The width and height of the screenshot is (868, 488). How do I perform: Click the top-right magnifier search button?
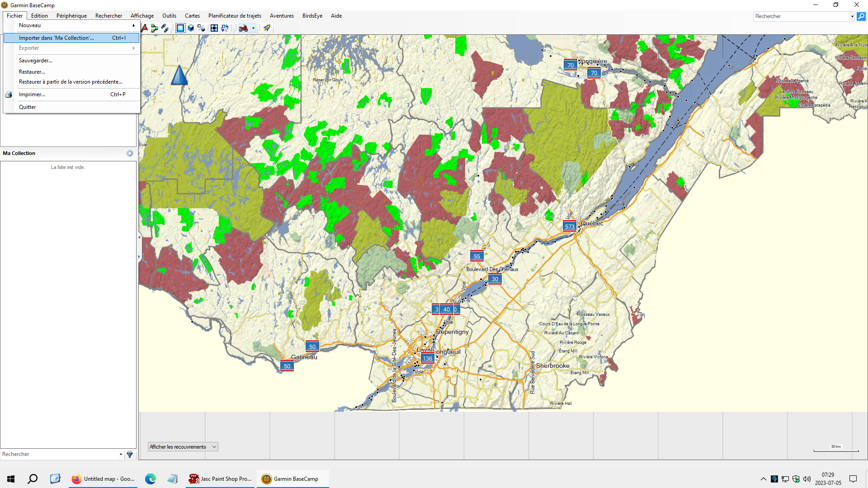[x=861, y=16]
